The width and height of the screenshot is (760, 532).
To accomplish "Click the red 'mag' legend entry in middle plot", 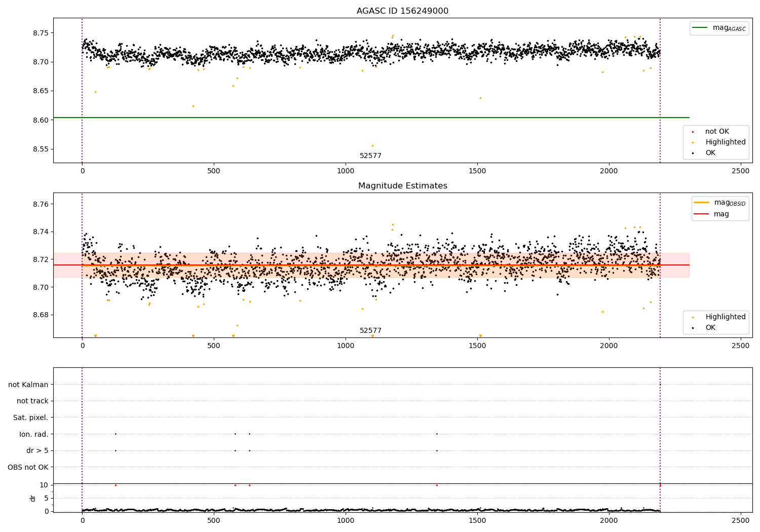I will [x=721, y=214].
